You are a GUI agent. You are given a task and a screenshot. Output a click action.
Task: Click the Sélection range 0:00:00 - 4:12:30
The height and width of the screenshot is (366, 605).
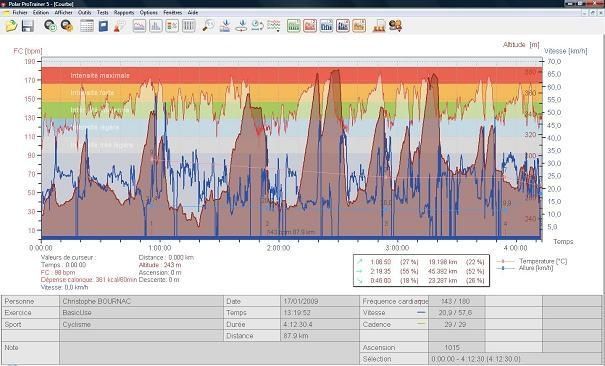point(515,359)
